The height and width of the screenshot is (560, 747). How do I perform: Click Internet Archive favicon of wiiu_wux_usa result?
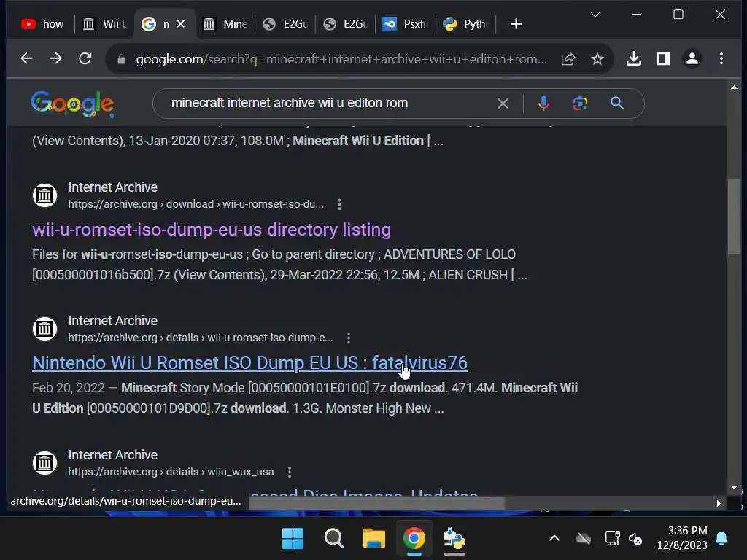[x=44, y=463]
